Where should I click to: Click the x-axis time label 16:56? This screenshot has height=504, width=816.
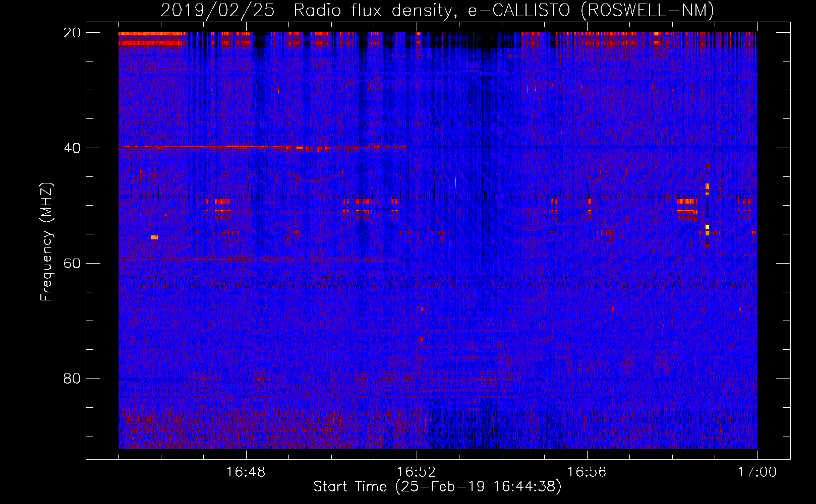[587, 472]
